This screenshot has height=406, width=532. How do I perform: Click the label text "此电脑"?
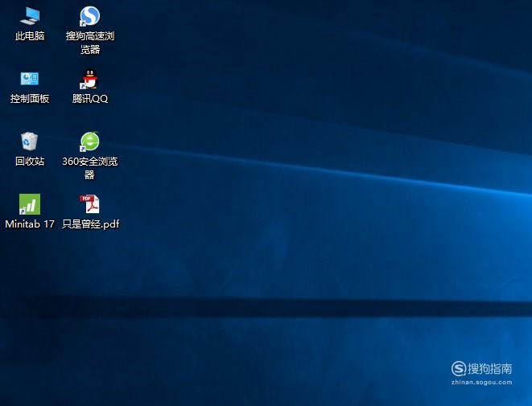[x=30, y=36]
